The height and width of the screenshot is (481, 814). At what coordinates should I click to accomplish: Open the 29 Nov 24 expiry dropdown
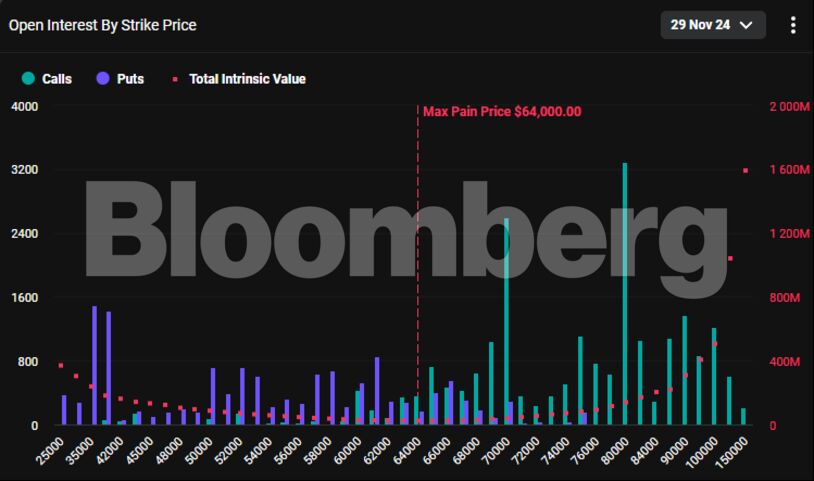pos(712,26)
